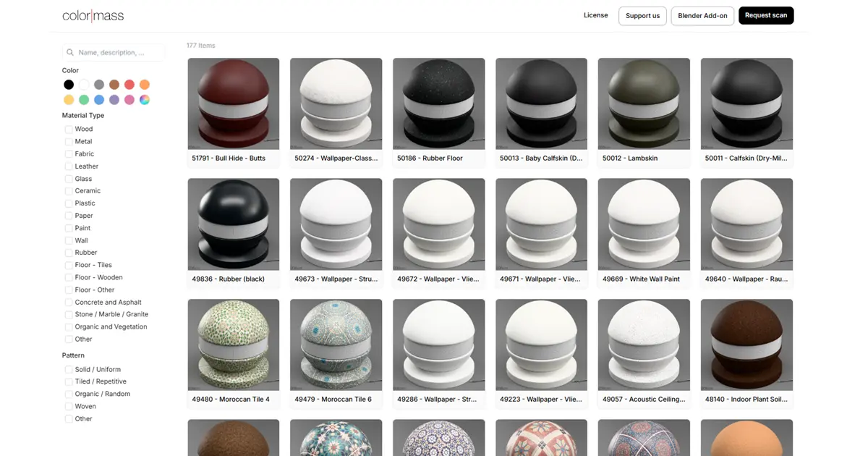Filter by yellow color swatch
The width and height of the screenshot is (868, 456).
pos(69,100)
